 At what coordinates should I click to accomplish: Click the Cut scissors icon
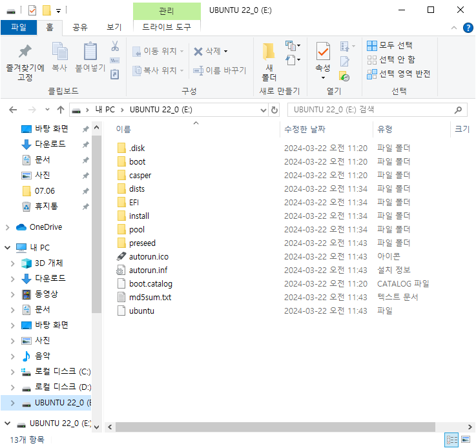(x=115, y=46)
